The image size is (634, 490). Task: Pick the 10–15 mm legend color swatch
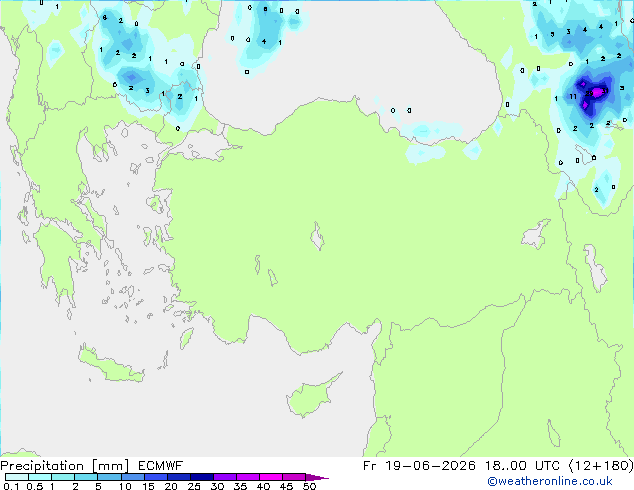click(132, 477)
